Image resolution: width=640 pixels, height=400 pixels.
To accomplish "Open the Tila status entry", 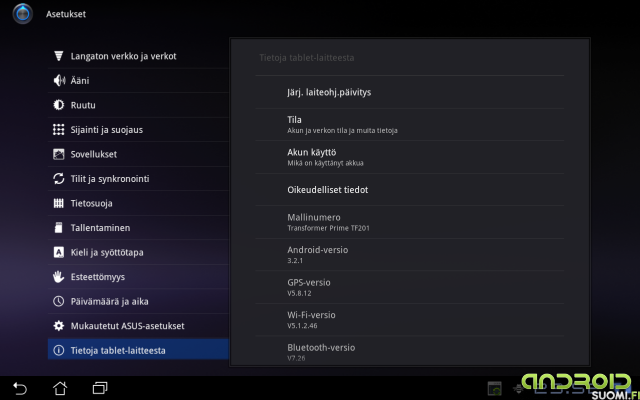I will click(x=410, y=124).
